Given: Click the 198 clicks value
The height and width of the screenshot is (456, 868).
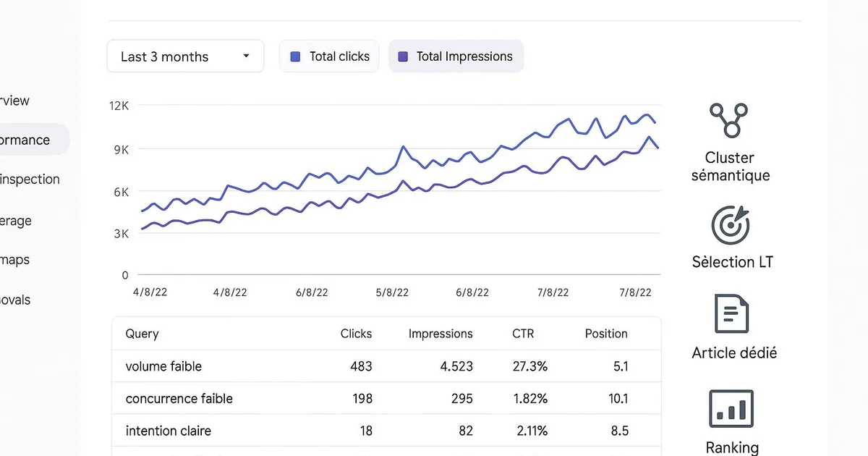Looking at the screenshot, I should click(361, 398).
